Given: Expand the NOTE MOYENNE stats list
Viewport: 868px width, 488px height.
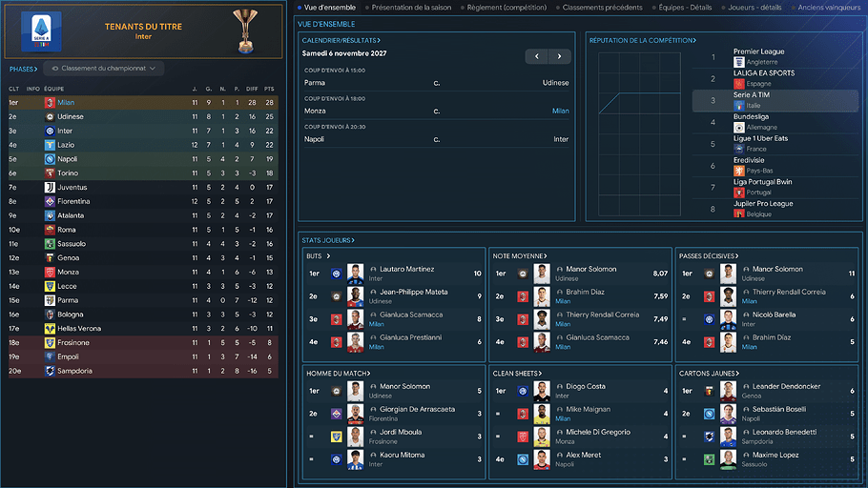Looking at the screenshot, I should pos(520,256).
